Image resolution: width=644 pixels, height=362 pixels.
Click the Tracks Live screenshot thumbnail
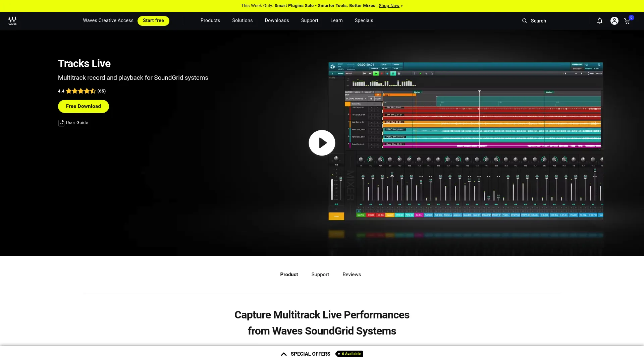coord(466,141)
